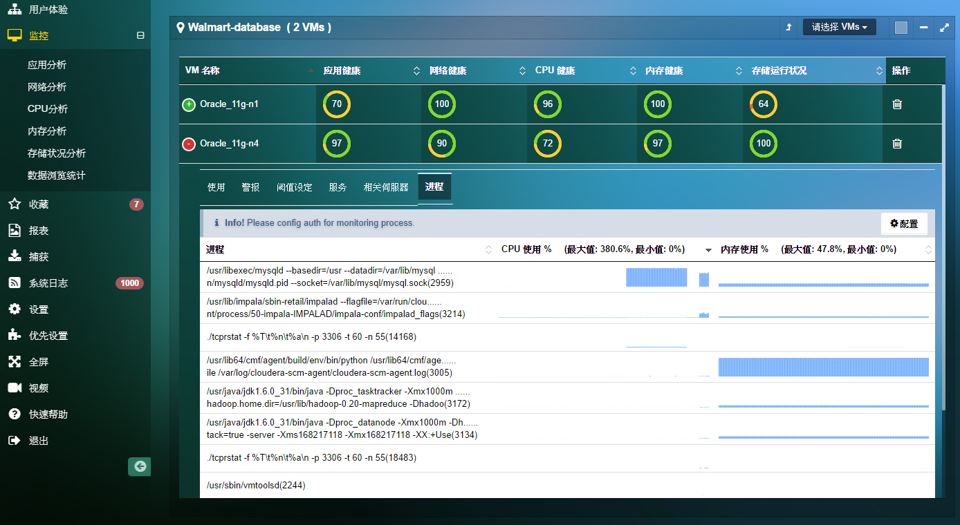Delete the Oracle_11g-n1 VM row
The image size is (960, 525).
[897, 104]
